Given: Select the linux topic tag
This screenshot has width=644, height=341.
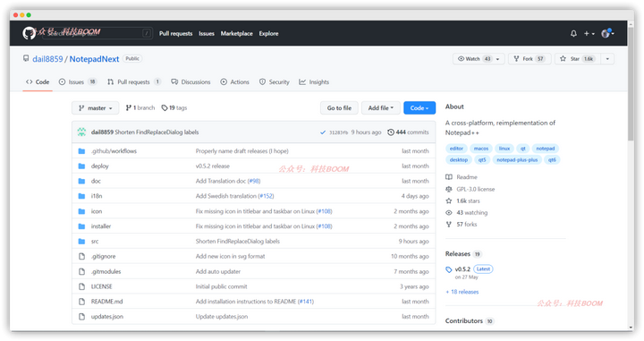Looking at the screenshot, I should click(x=504, y=149).
